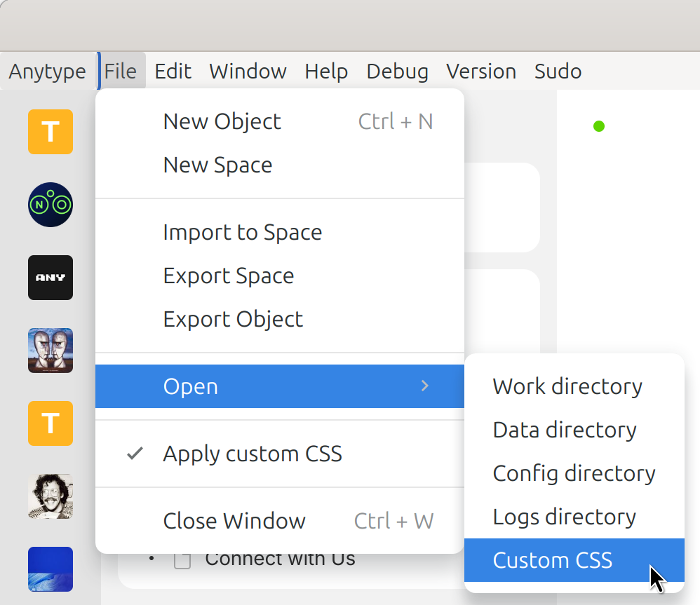Toggle Apply custom CSS option

coord(253,454)
